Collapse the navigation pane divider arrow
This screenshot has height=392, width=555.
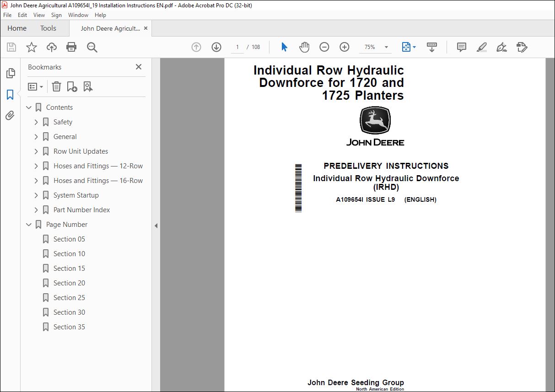click(x=156, y=226)
